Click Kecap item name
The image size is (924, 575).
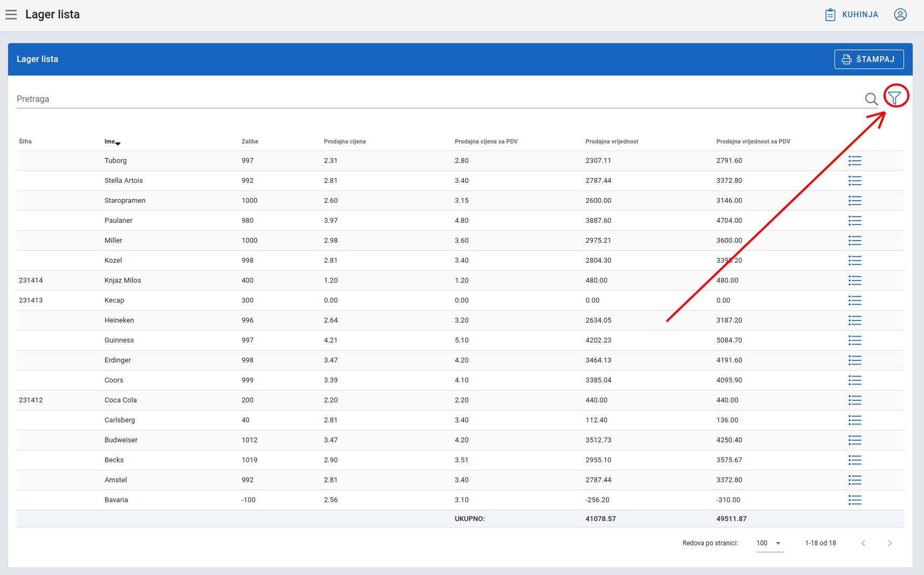(x=114, y=300)
